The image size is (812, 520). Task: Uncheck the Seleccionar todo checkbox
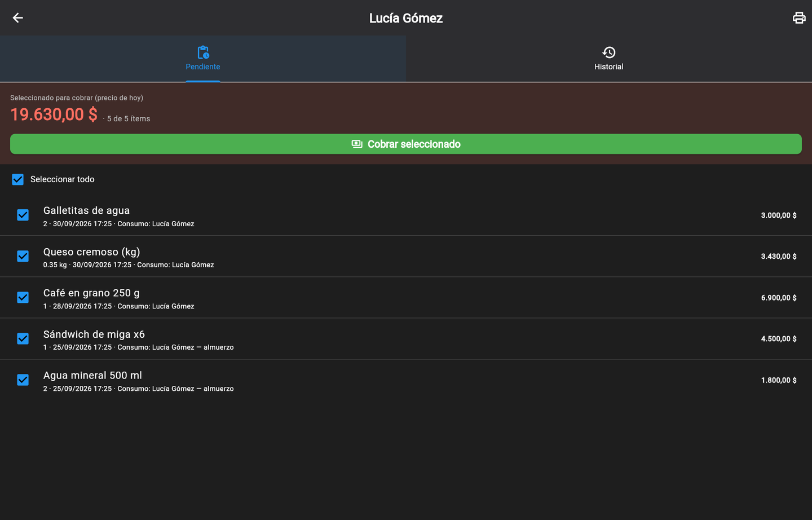[18, 179]
